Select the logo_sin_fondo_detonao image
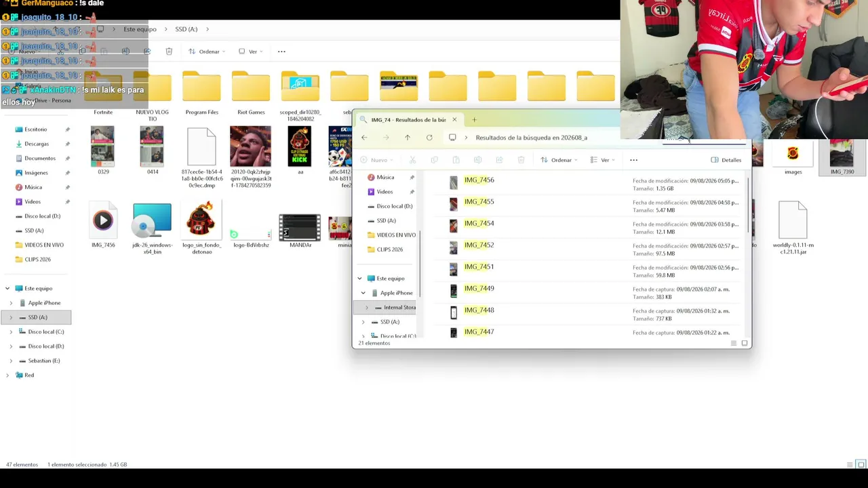The image size is (868, 488). tap(201, 228)
